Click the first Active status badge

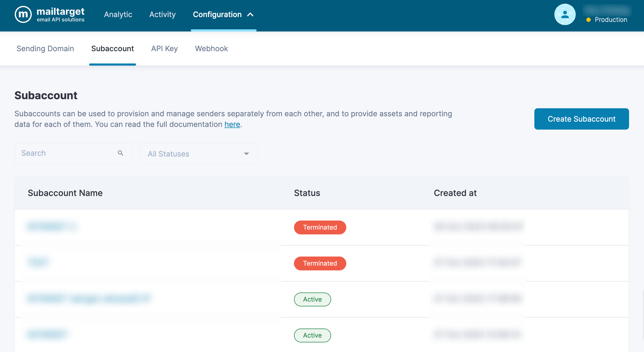[312, 299]
